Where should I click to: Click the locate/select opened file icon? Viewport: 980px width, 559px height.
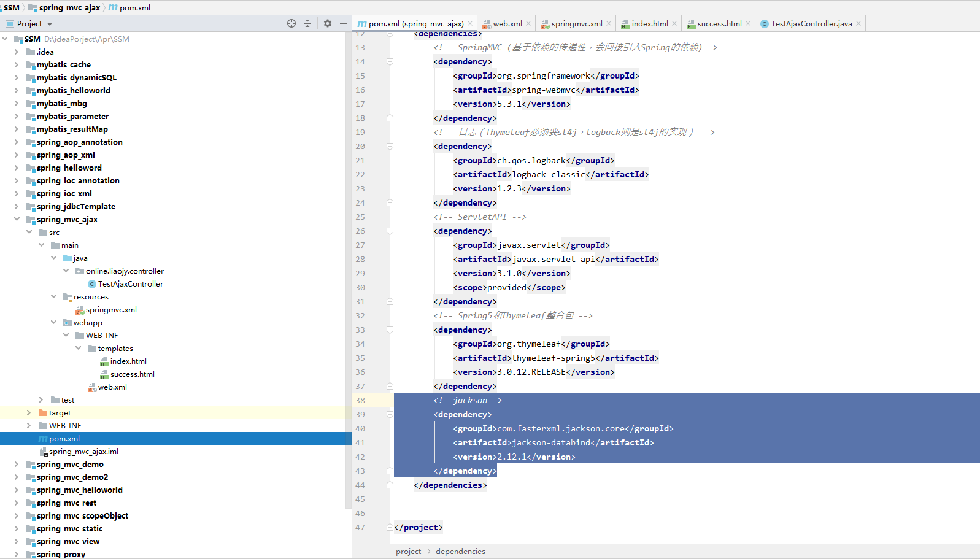point(291,23)
